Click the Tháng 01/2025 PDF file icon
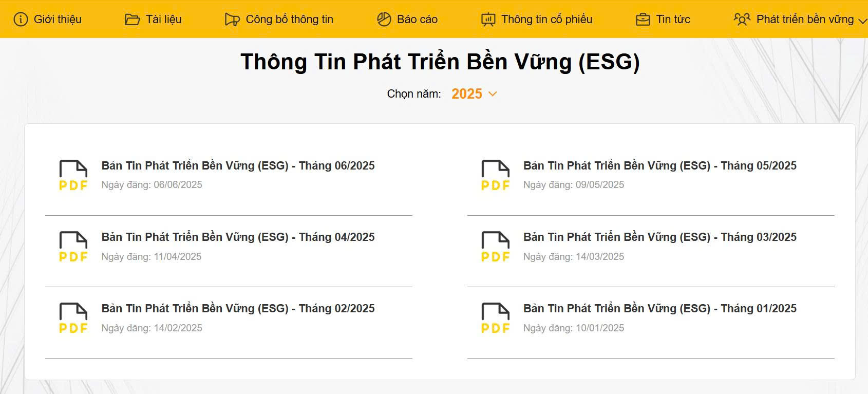This screenshot has height=394, width=868. (x=496, y=318)
